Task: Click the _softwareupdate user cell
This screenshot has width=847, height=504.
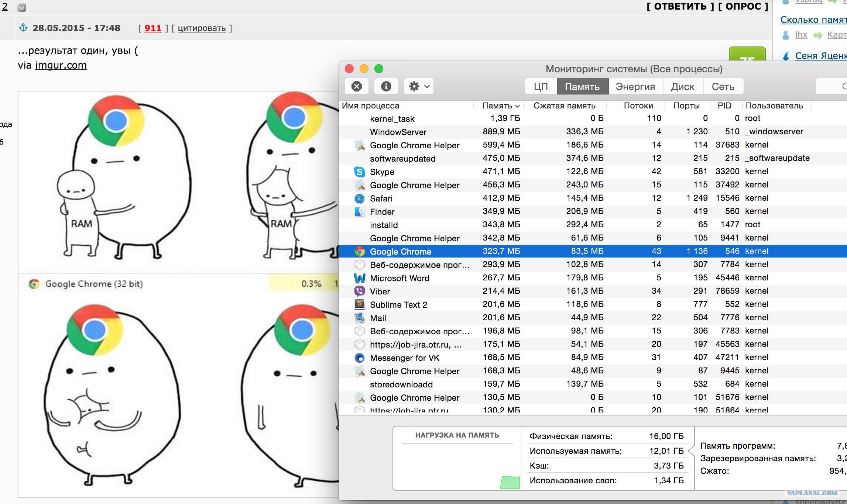Action: [x=777, y=158]
